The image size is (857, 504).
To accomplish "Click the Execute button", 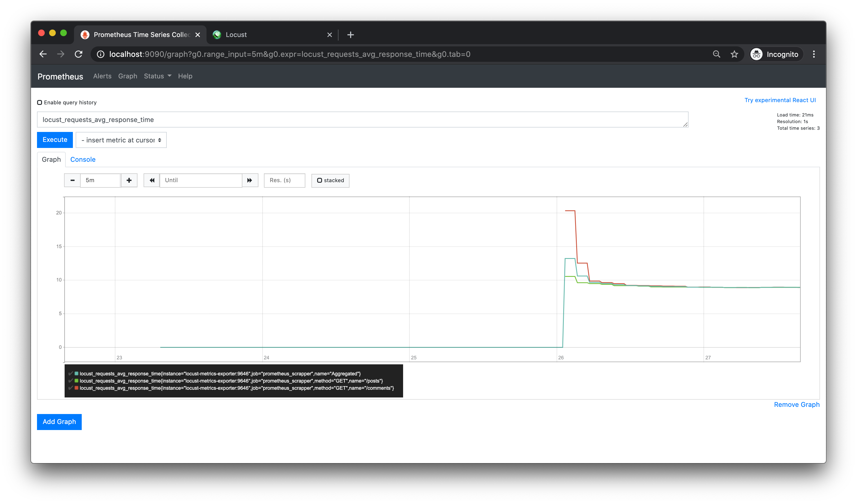I will pyautogui.click(x=55, y=140).
